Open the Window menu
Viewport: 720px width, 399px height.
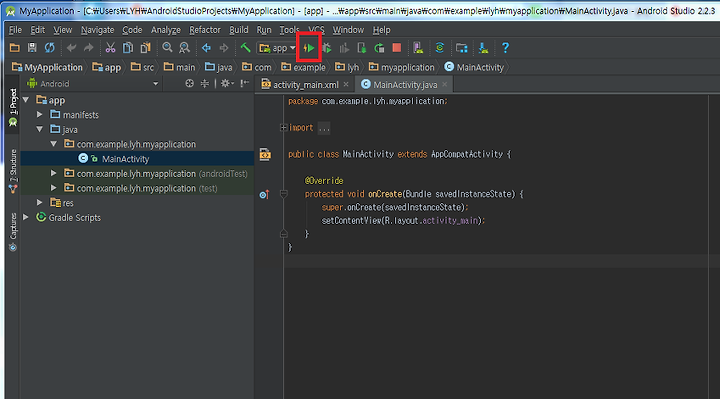[x=348, y=30]
